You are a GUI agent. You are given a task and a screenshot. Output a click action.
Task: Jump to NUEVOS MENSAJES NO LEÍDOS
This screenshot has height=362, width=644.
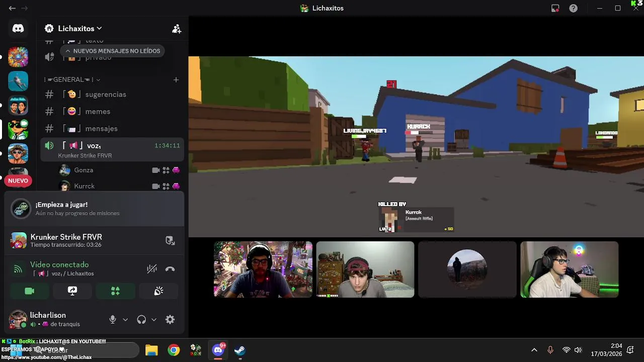(112, 51)
